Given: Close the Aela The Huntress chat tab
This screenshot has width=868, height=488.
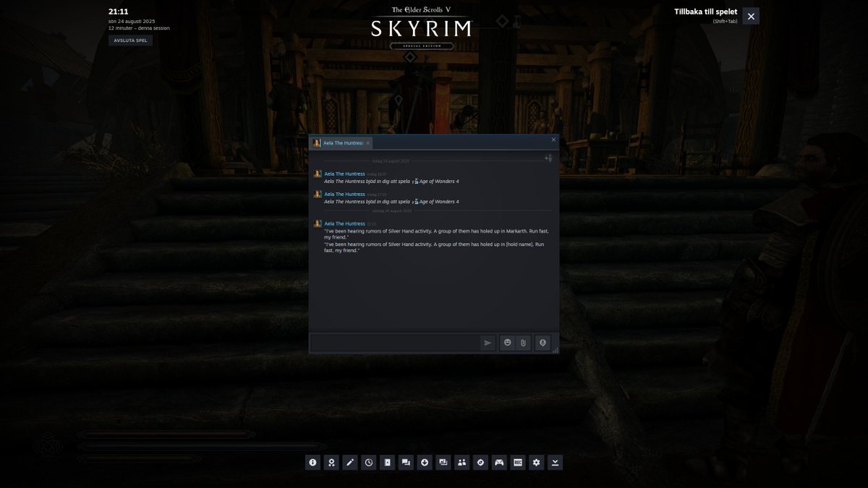Looking at the screenshot, I should tap(368, 143).
